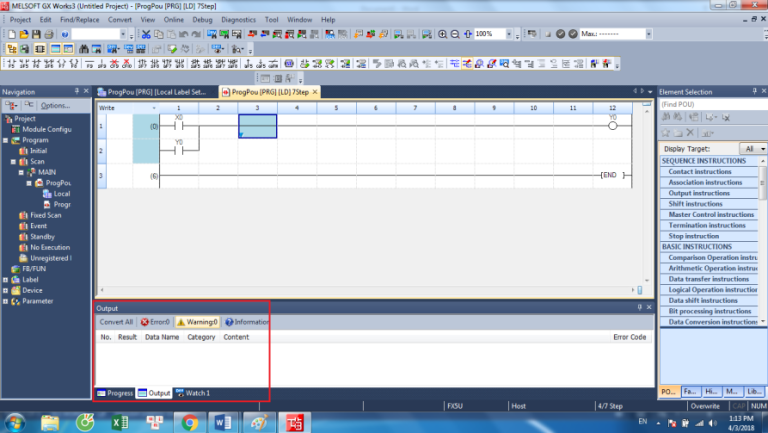Click the Print icon in toolbar
The image size is (768, 433).
coord(49,34)
